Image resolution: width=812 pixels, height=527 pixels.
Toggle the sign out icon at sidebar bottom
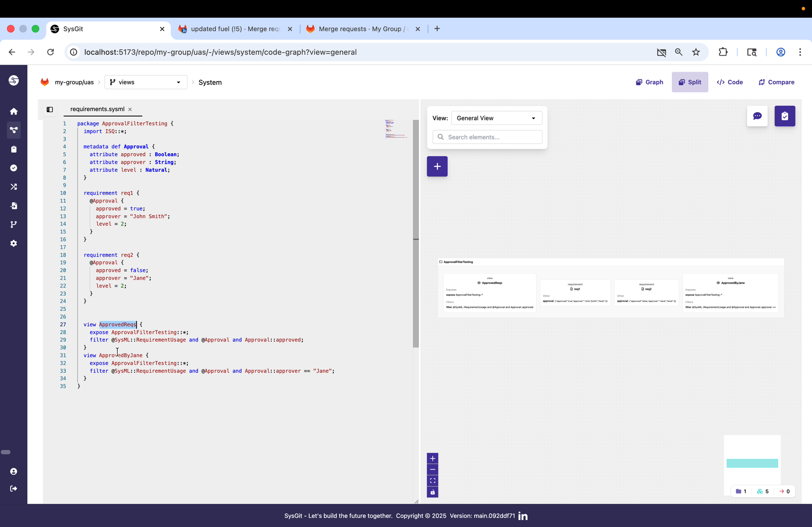[x=14, y=488]
